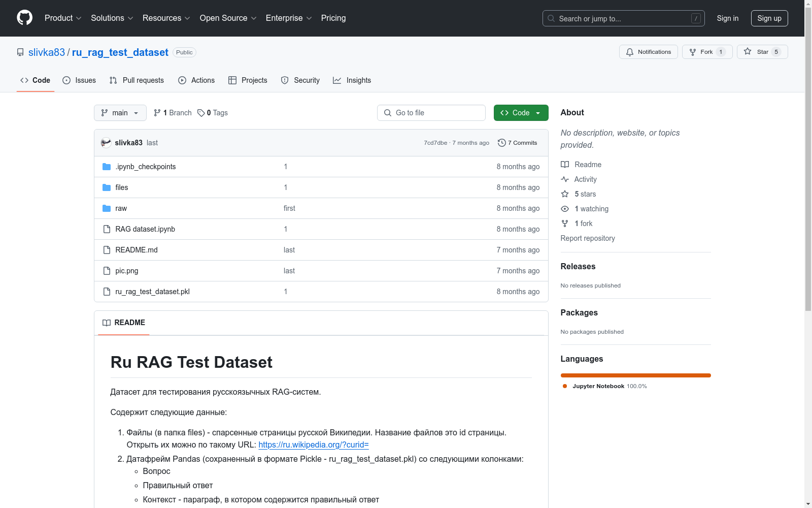Open the 7cd7dbe commit hash link

coord(435,143)
